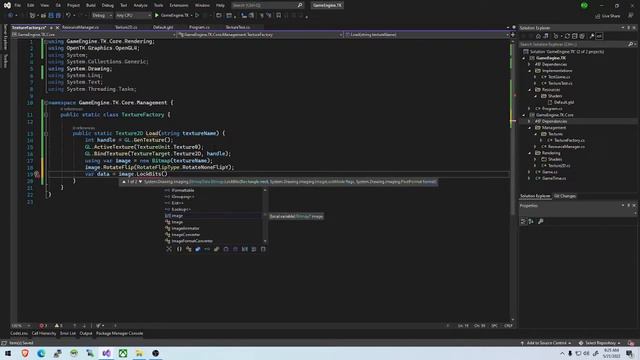This screenshot has height=360, width=640.
Task: Open Microsoft Edge from the taskbar
Action: (x=41, y=353)
